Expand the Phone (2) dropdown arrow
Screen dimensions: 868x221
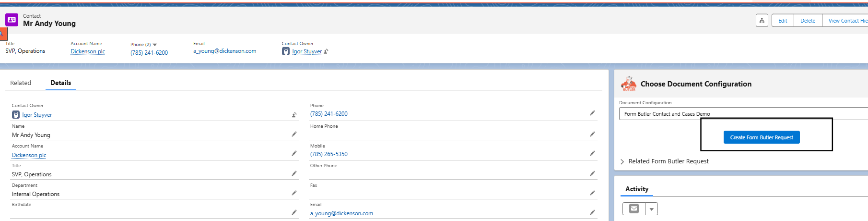click(154, 45)
